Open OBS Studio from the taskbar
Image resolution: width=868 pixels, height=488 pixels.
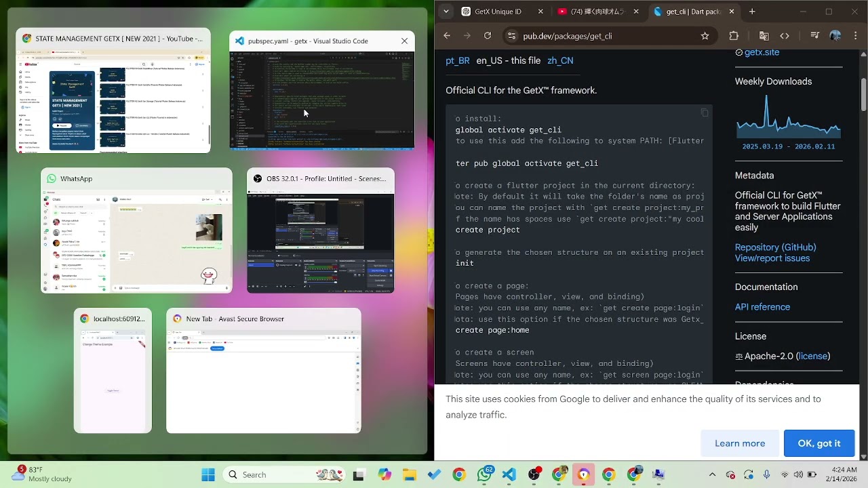coord(534,474)
